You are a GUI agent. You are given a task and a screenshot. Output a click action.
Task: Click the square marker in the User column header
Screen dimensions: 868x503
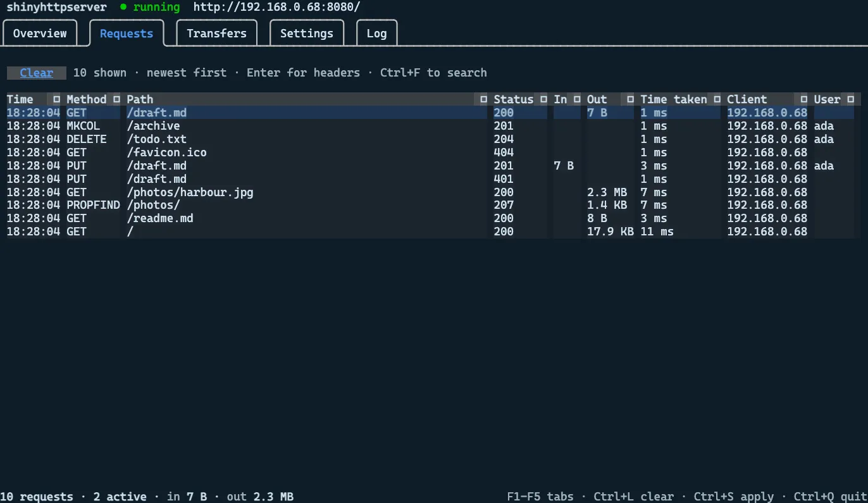click(850, 99)
